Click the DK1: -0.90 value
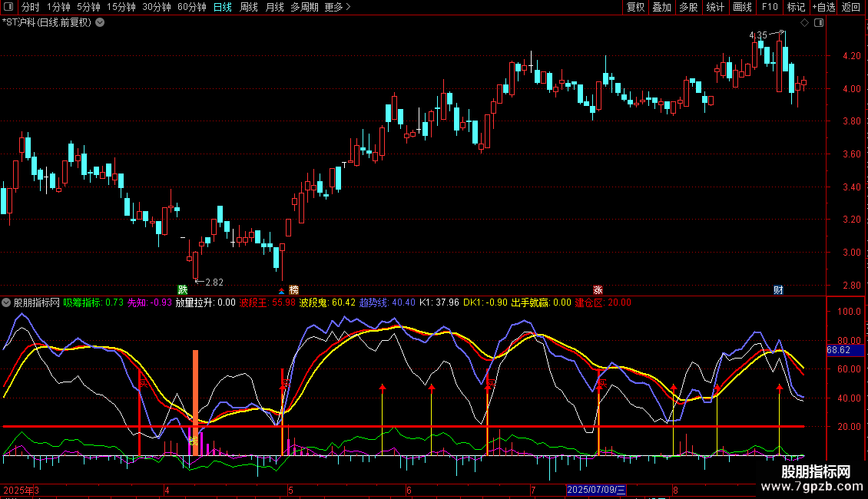Viewport: 868px width, 499px height. coord(485,302)
